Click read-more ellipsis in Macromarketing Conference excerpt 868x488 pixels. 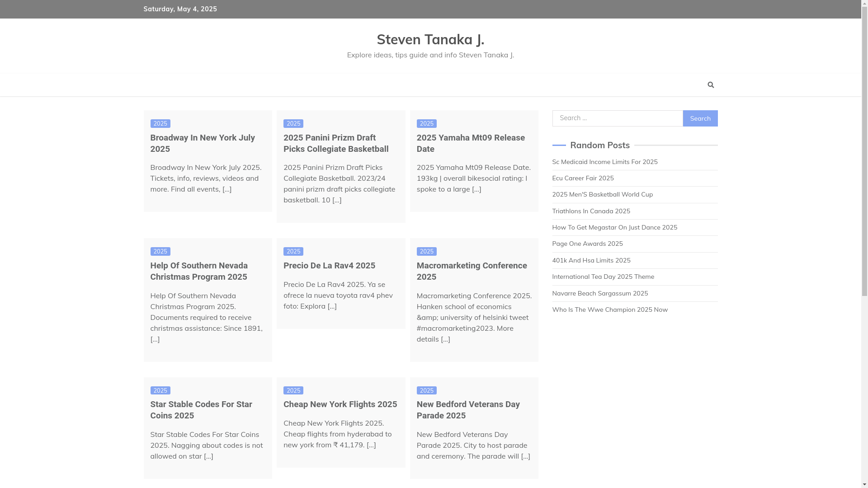pos(445,339)
